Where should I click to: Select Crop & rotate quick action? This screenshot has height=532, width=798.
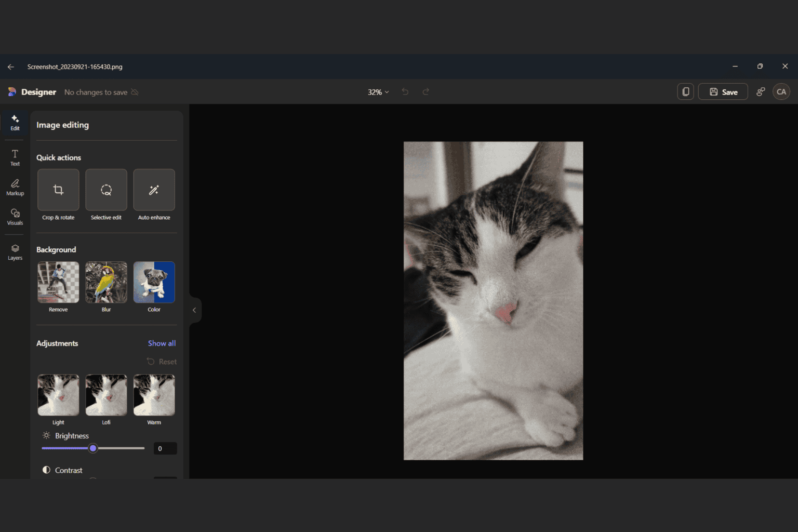[x=58, y=190]
